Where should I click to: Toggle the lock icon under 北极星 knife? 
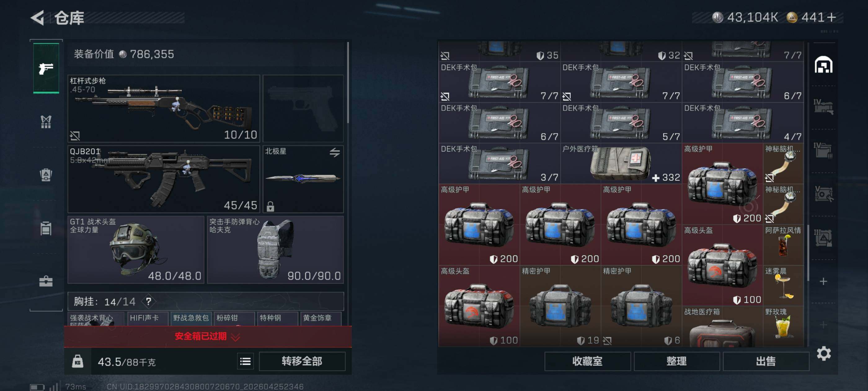coord(270,206)
